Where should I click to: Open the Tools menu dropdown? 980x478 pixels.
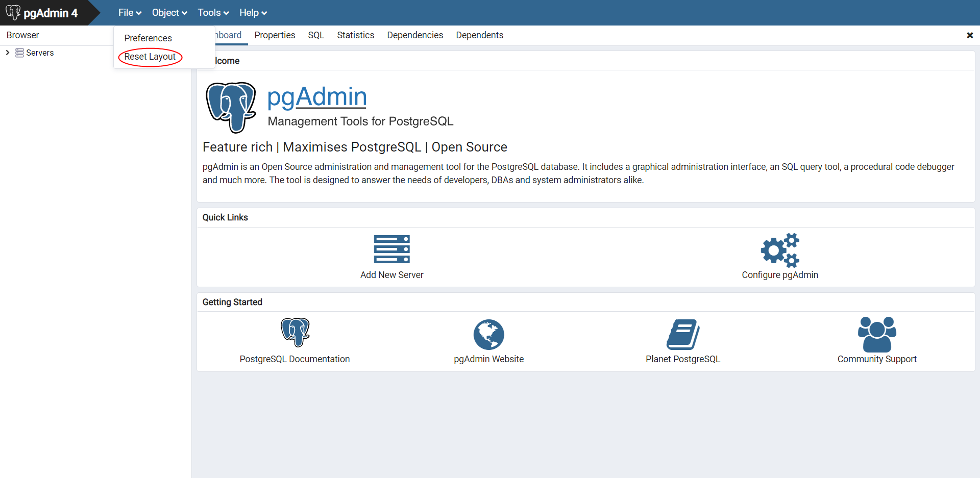click(213, 13)
